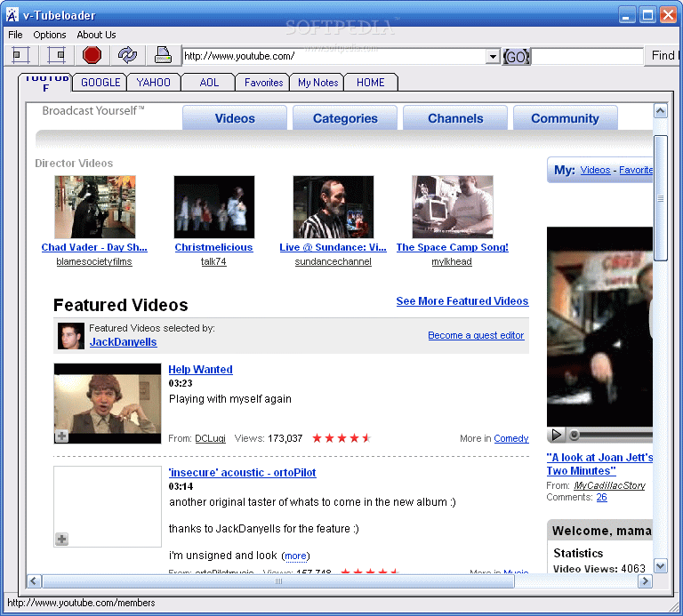
Task: Select the YouTube tab
Action: click(45, 83)
